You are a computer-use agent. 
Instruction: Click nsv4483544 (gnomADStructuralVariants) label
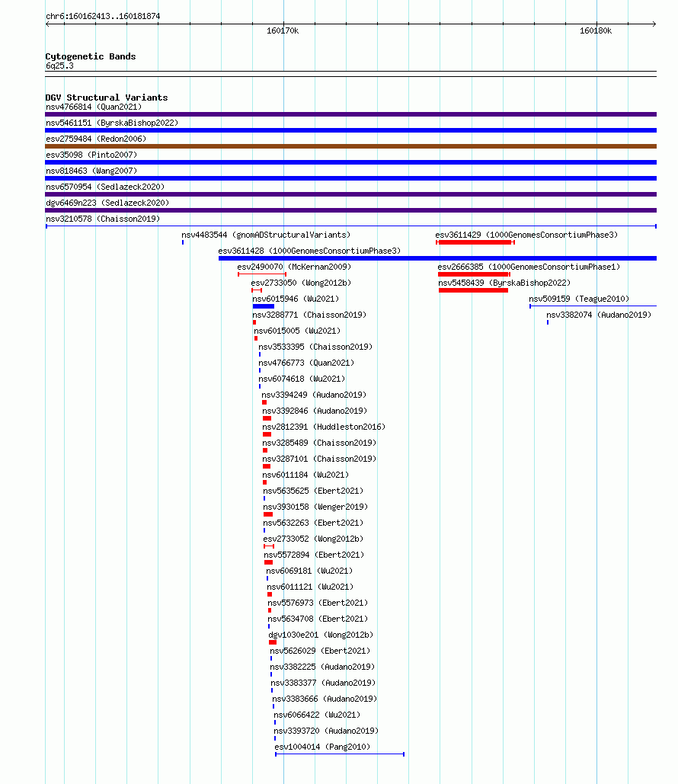click(x=266, y=235)
